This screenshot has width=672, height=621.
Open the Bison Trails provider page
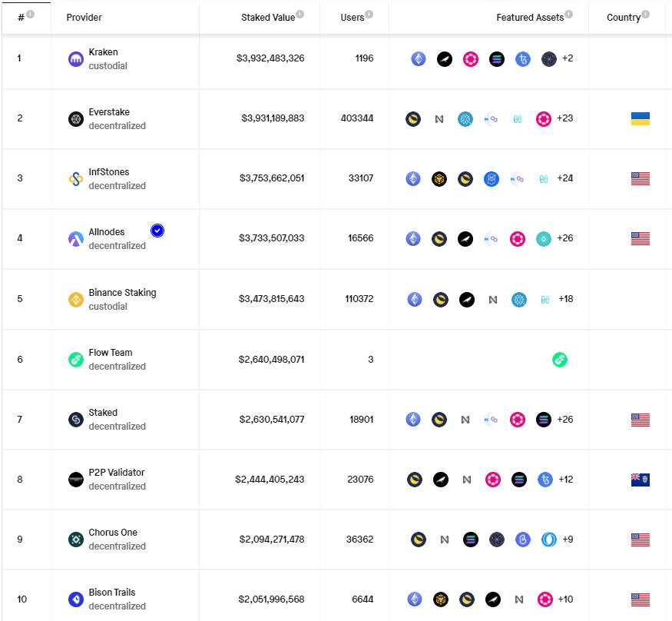coord(112,593)
